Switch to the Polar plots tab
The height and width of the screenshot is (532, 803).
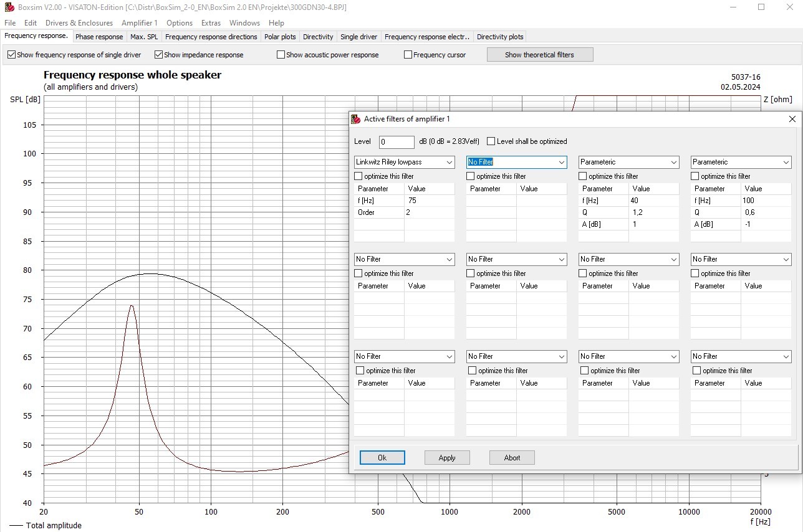click(280, 37)
